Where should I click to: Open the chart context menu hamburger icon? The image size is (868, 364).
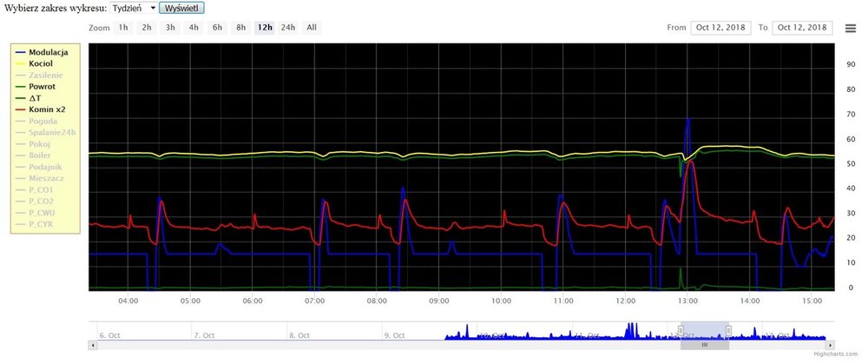851,28
